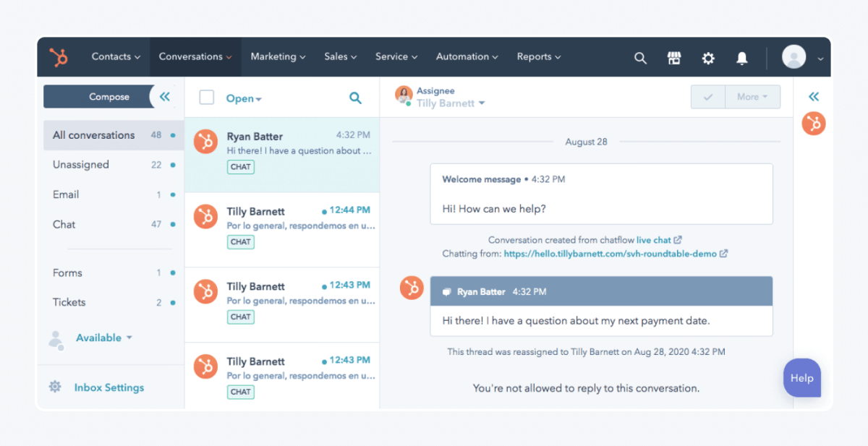868x446 pixels.
Task: Click the thread reassigned notice text
Action: (586, 352)
